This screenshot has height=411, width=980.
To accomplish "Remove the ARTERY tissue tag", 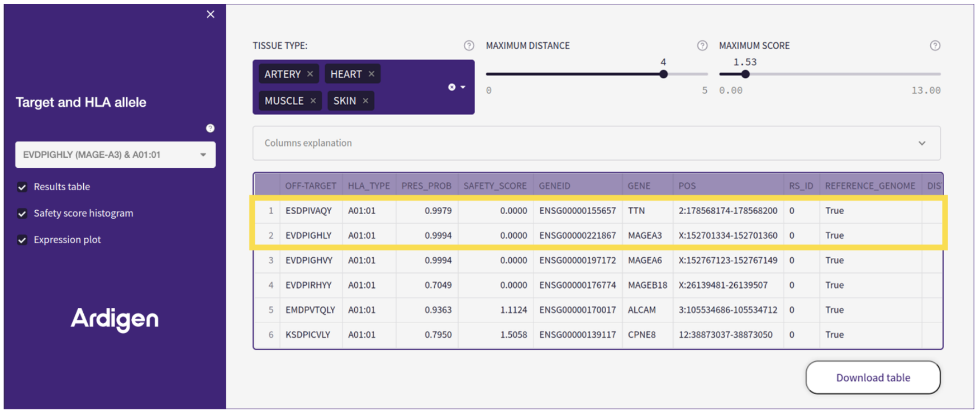I will tap(310, 74).
